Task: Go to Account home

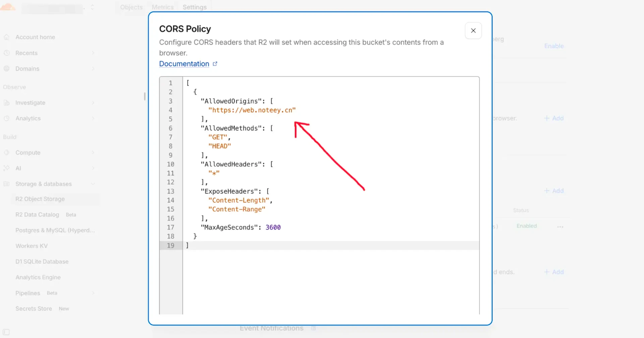Action: [35, 37]
